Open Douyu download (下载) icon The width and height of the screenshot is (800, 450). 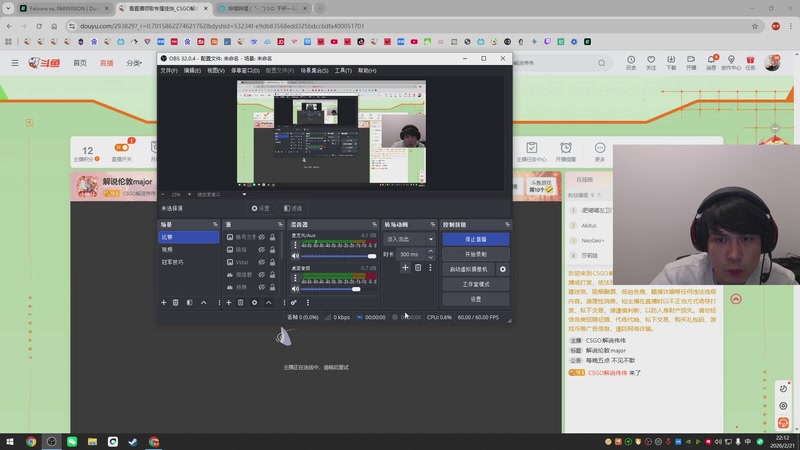click(671, 63)
